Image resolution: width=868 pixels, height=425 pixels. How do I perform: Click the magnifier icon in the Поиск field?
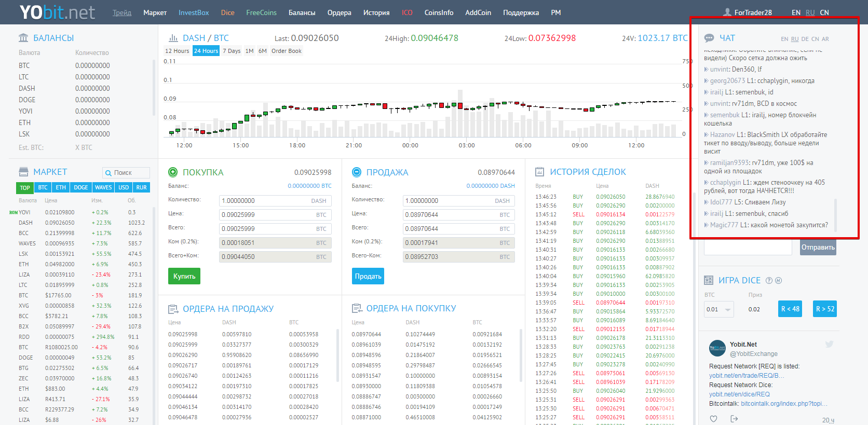tap(108, 173)
